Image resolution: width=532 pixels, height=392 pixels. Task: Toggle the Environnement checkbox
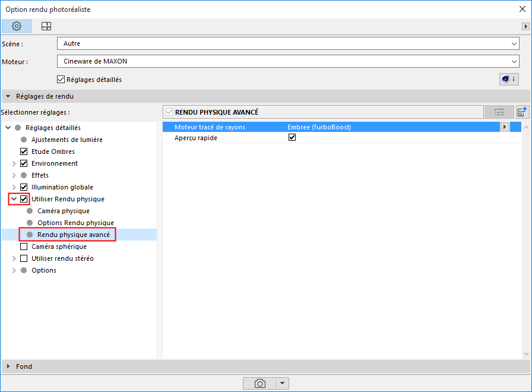tap(24, 163)
